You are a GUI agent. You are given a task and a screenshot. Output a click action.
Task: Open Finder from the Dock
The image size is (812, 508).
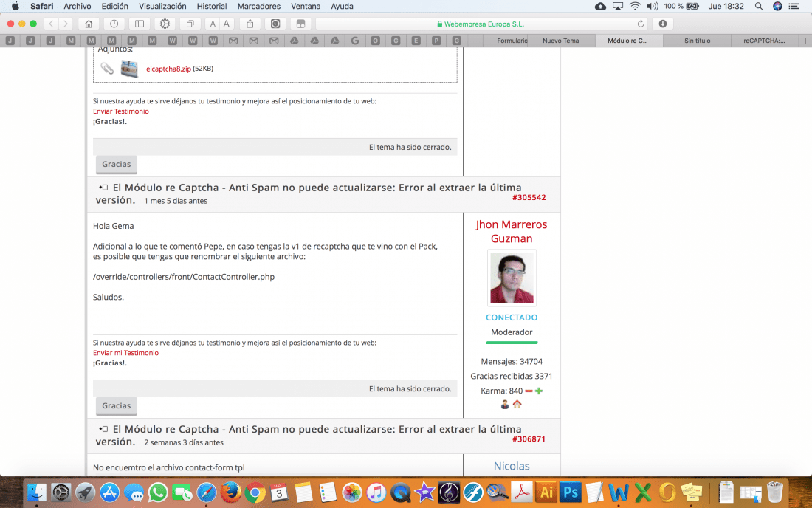pyautogui.click(x=36, y=492)
